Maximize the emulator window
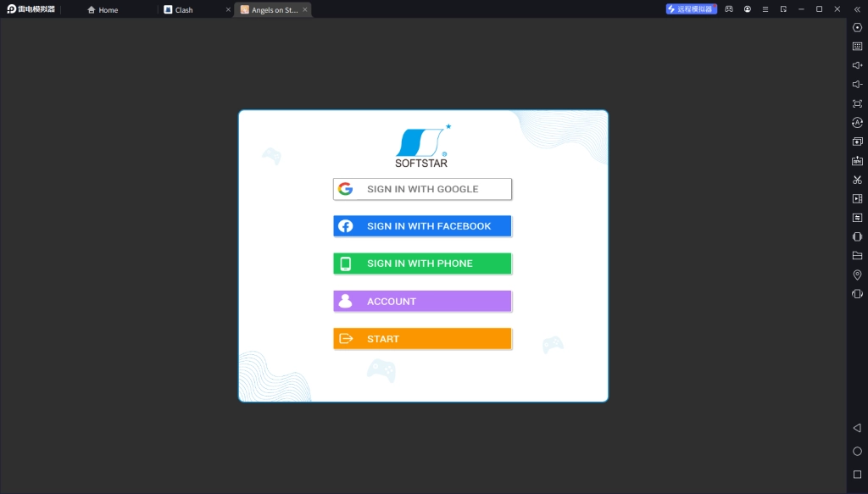The image size is (868, 494). pyautogui.click(x=820, y=9)
